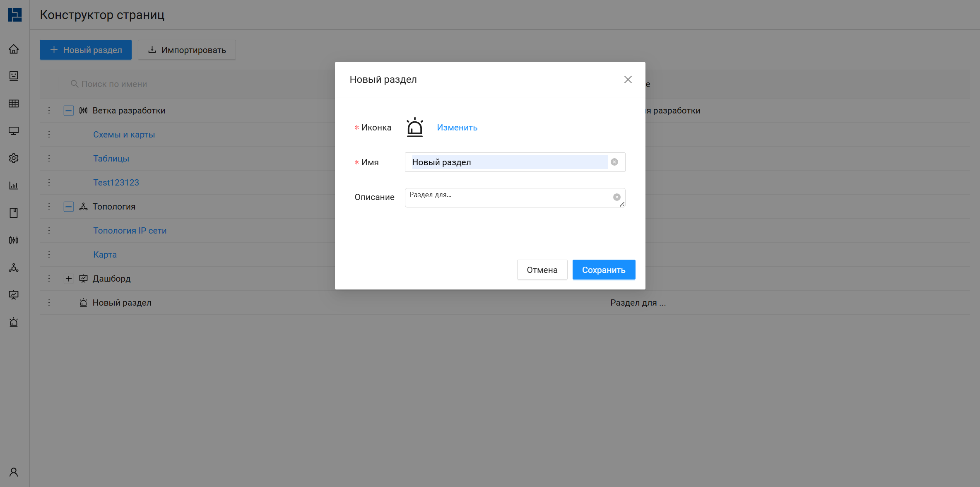Collapse the Топология section
This screenshot has height=487, width=980.
pos(69,207)
